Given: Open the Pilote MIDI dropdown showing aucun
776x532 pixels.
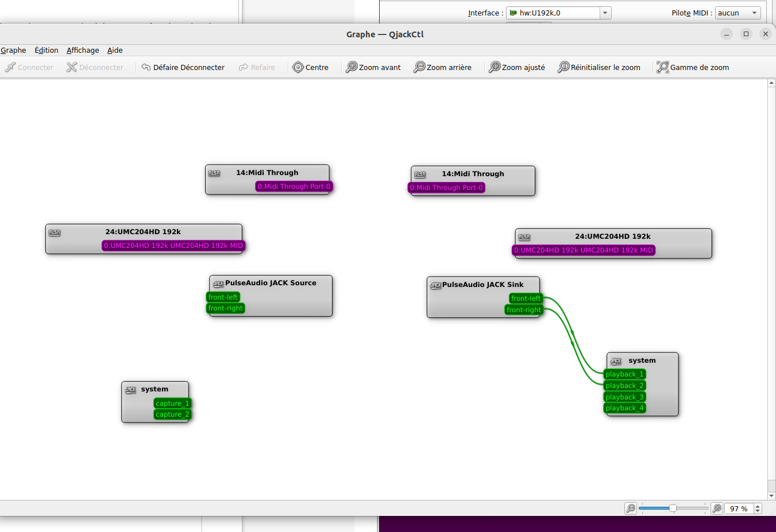Looking at the screenshot, I should pyautogui.click(x=738, y=13).
